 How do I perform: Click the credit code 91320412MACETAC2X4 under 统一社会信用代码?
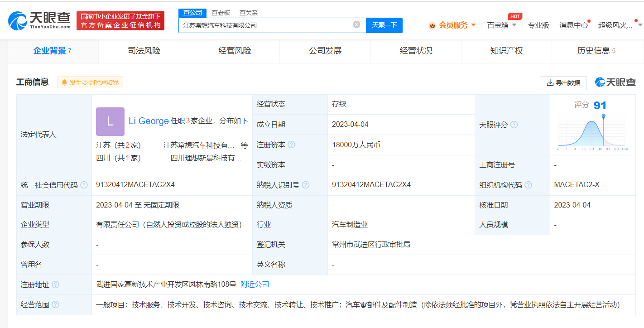pyautogui.click(x=135, y=185)
